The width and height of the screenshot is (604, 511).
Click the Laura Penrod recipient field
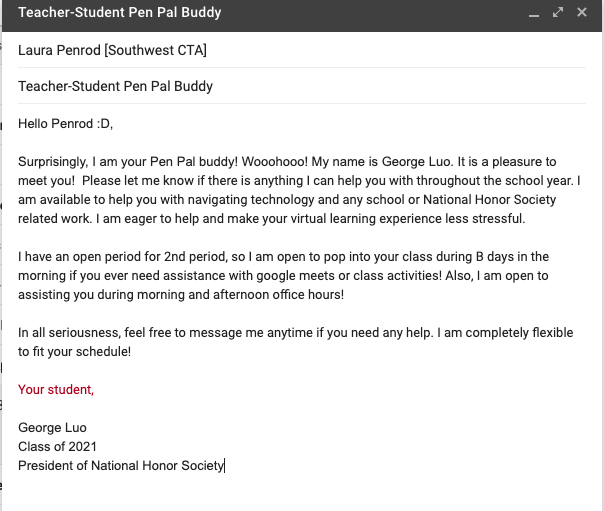coord(113,50)
